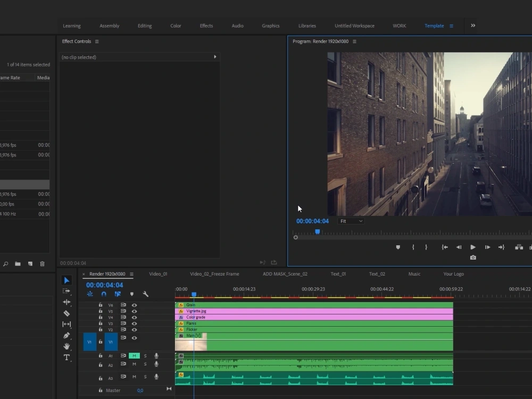The height and width of the screenshot is (399, 532).
Task: Toggle sync lock for track A2
Action: coord(123,364)
